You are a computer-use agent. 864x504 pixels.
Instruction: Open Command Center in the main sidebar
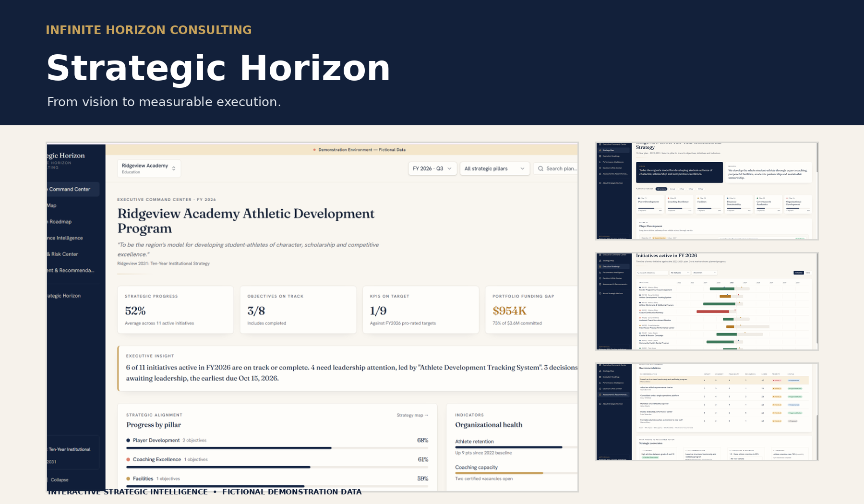click(x=73, y=189)
